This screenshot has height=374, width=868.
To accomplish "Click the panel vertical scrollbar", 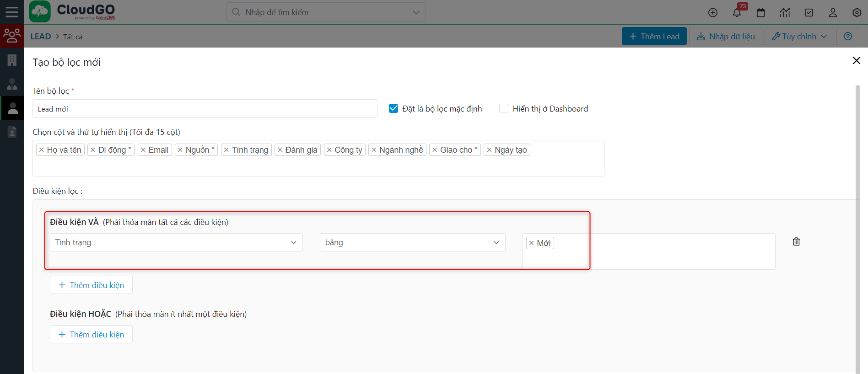I will click(858, 229).
